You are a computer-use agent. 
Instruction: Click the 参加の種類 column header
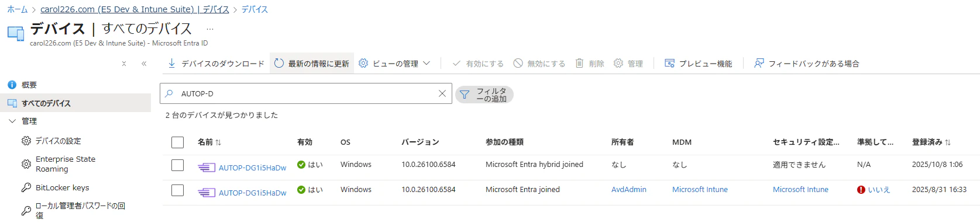[504, 142]
